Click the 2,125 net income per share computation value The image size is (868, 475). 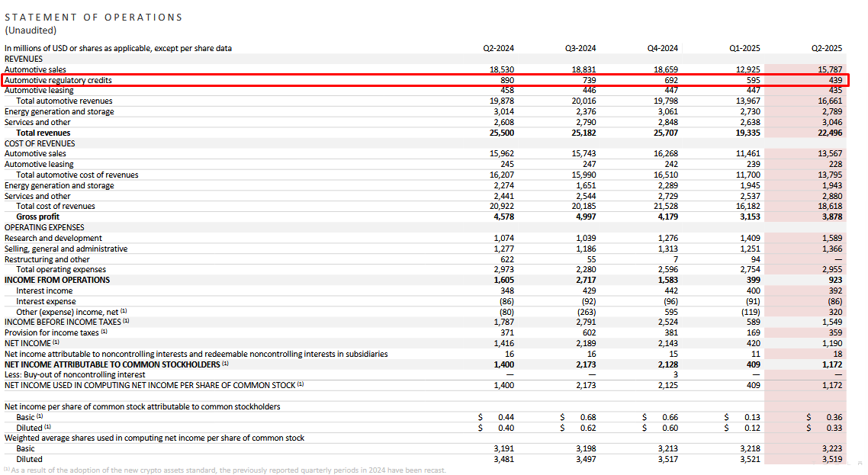point(667,385)
